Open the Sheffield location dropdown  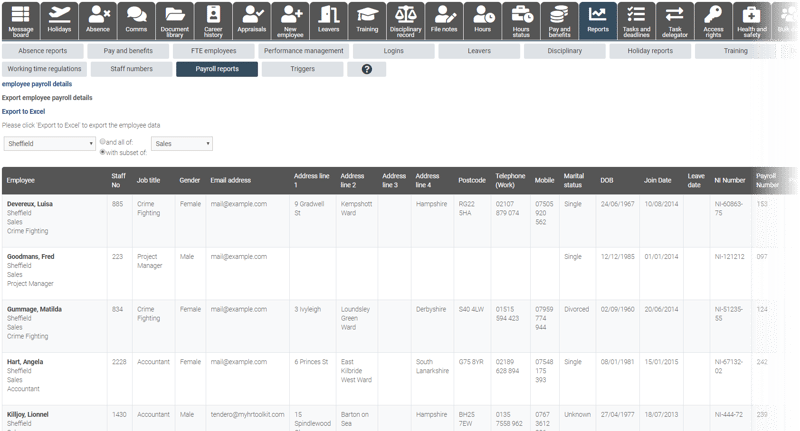pyautogui.click(x=49, y=144)
